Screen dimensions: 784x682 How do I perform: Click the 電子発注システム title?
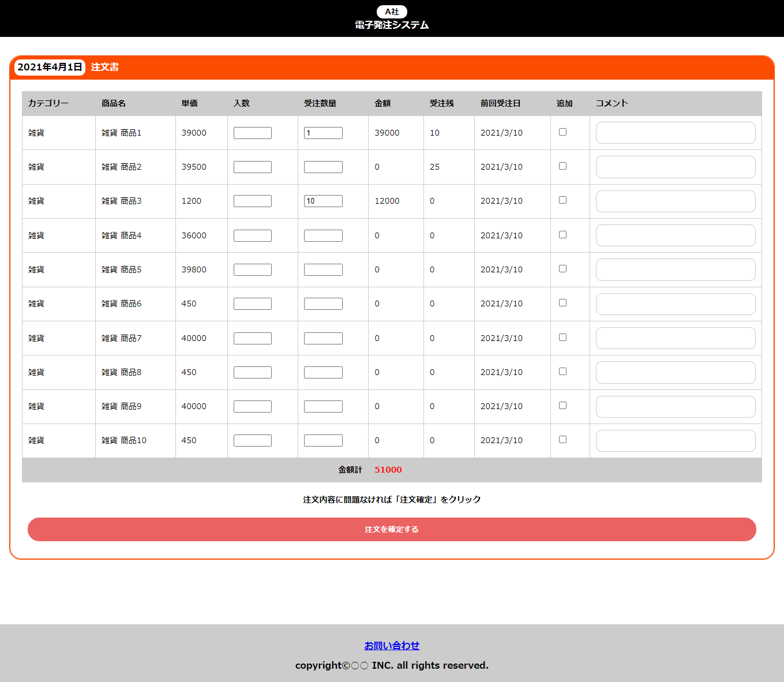(392, 25)
